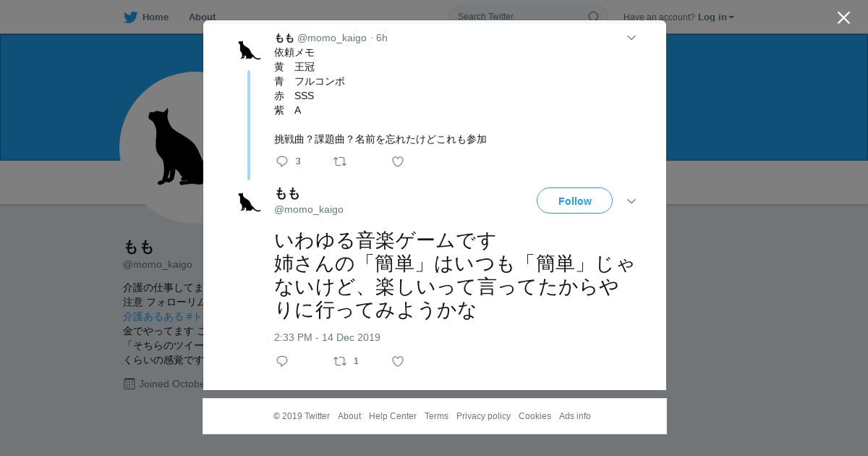Viewport: 868px width, 456px height.
Task: Open the Help Center footer link
Action: click(x=393, y=416)
